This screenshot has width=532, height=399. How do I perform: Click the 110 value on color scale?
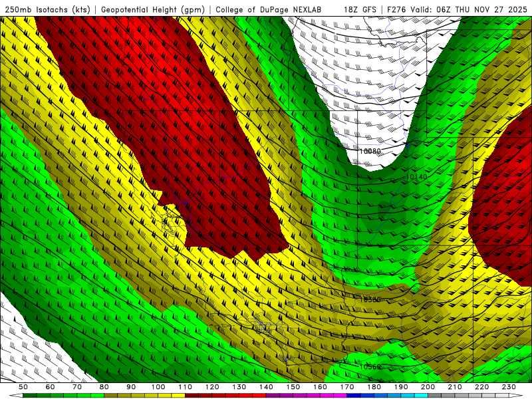[x=185, y=387]
